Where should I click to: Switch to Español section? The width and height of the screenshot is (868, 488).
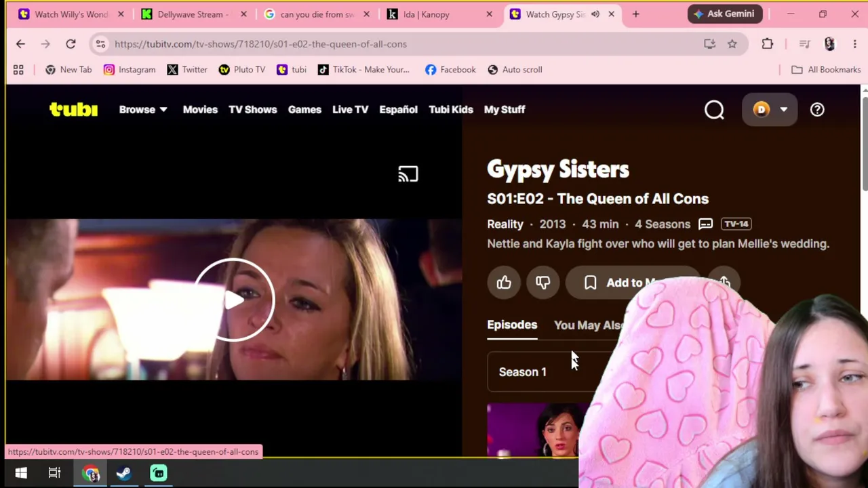point(399,110)
